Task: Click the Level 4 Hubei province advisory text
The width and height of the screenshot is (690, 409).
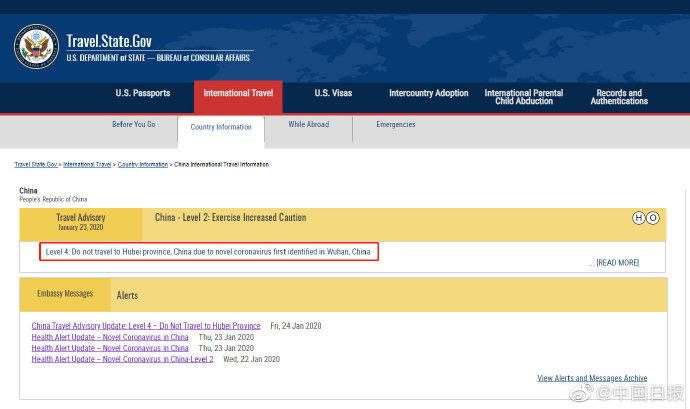Action: [x=208, y=252]
